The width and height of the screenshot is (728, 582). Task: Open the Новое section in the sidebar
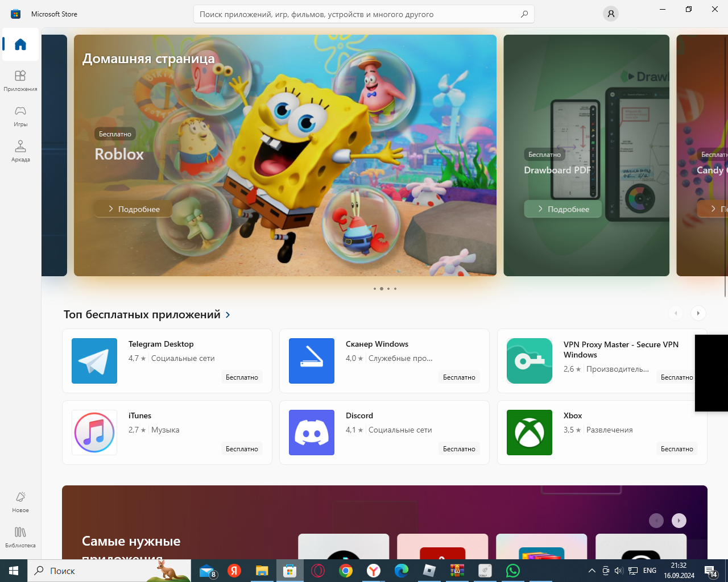coord(20,501)
